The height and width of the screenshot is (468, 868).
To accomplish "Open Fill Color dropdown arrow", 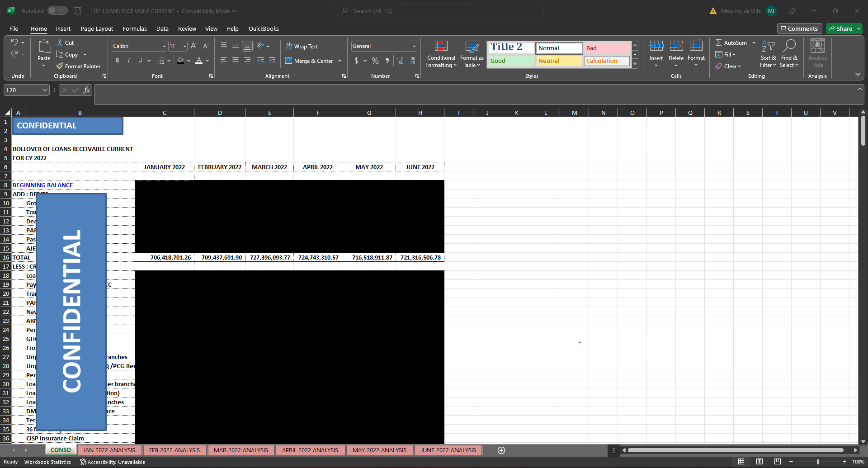I will (189, 61).
